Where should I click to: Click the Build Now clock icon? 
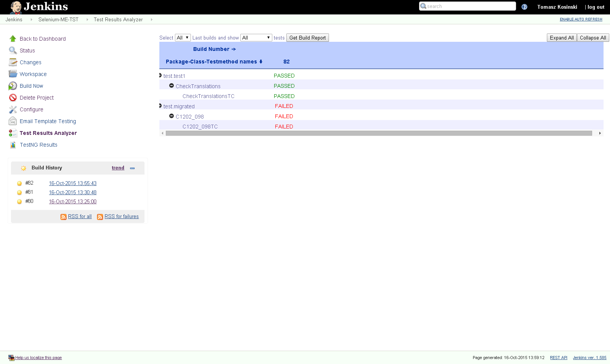pyautogui.click(x=13, y=86)
